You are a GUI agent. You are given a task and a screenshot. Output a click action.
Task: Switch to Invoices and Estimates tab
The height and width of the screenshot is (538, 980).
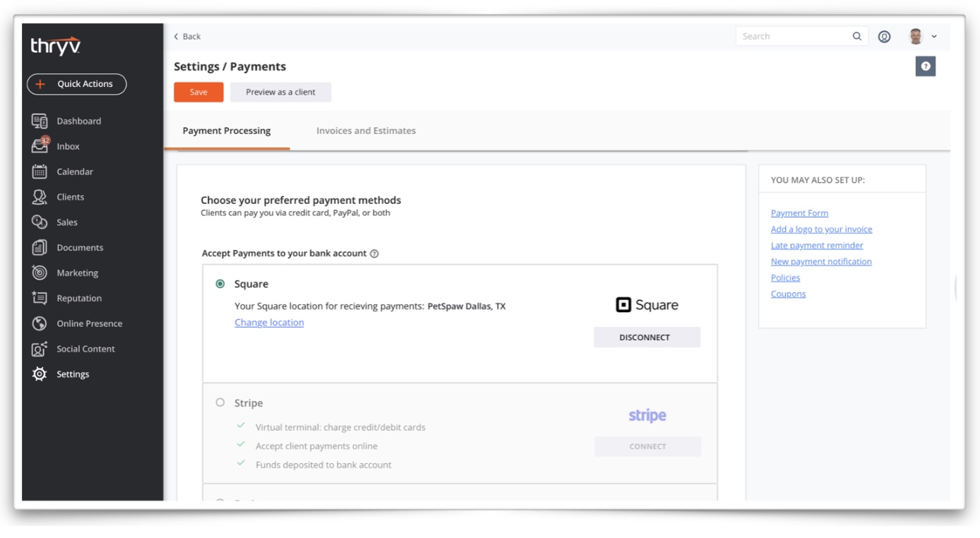click(x=366, y=131)
